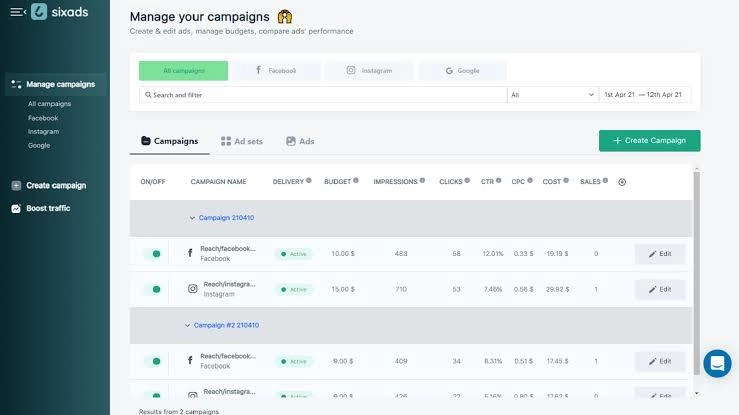Click the Impressions column info icon
The height and width of the screenshot is (415, 739).
422,180
